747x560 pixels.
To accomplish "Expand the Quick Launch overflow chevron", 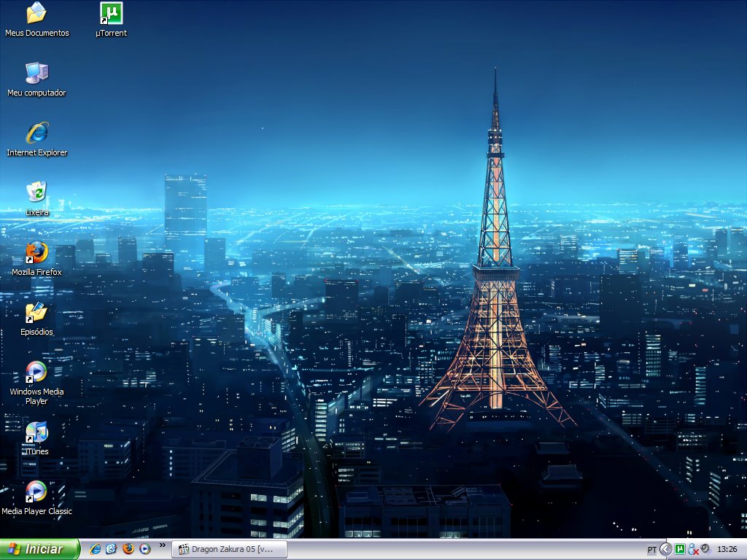I will (x=161, y=546).
